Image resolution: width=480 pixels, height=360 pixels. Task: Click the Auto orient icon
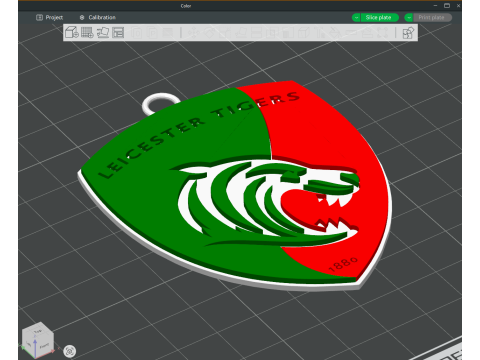click(103, 32)
